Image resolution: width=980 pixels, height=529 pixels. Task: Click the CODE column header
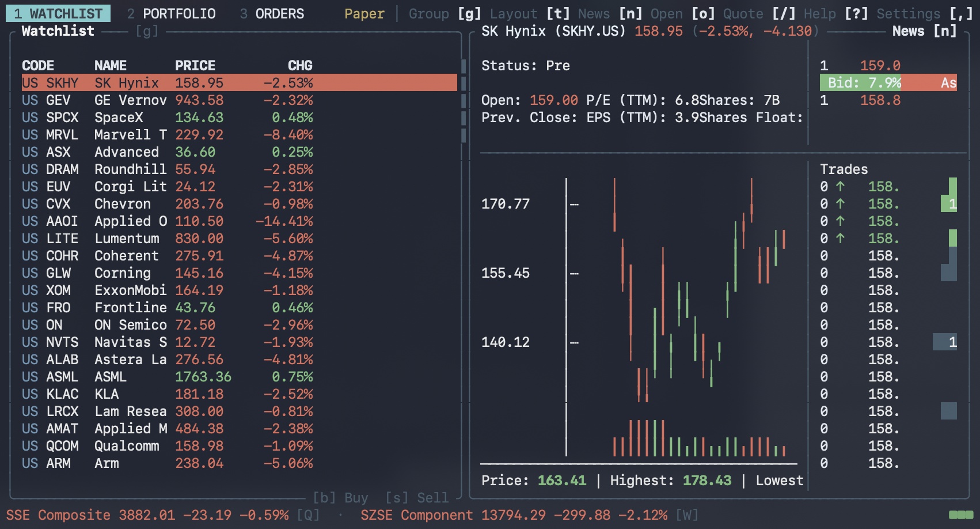pyautogui.click(x=38, y=65)
